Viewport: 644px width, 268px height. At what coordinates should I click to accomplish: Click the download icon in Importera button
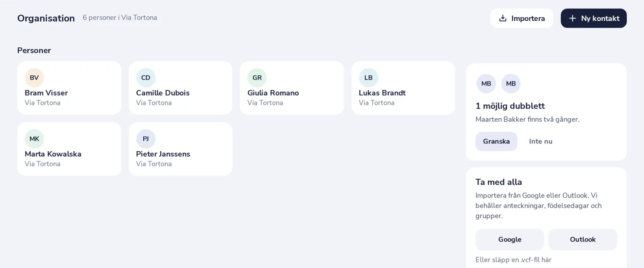point(503,18)
